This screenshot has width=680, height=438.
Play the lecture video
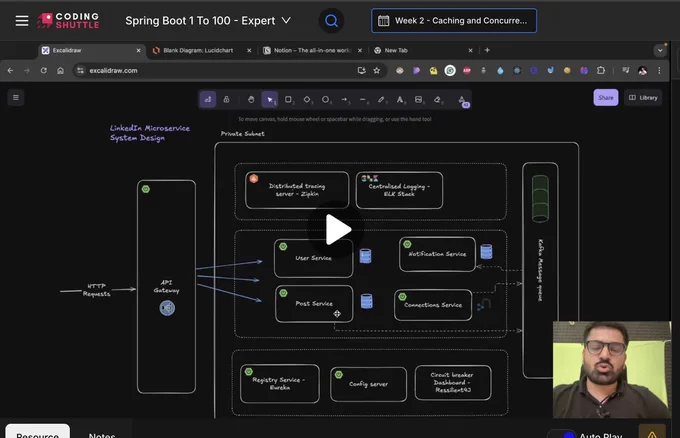[338, 229]
